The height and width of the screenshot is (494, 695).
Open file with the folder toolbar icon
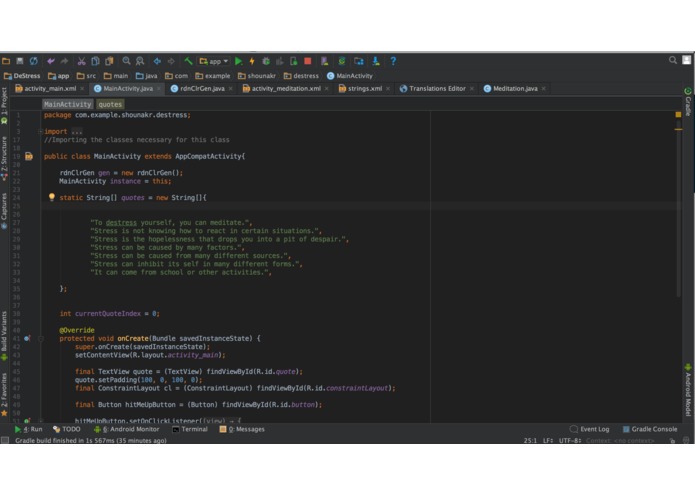pos(6,61)
